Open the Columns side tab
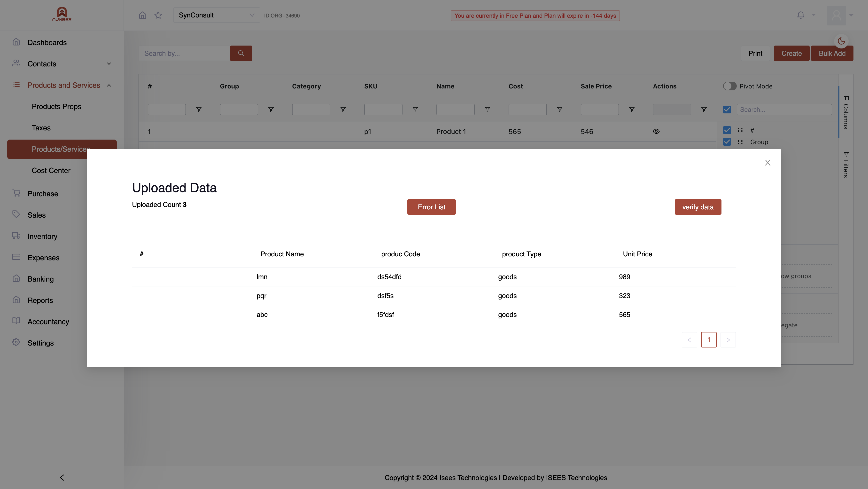This screenshot has width=868, height=489. click(846, 112)
